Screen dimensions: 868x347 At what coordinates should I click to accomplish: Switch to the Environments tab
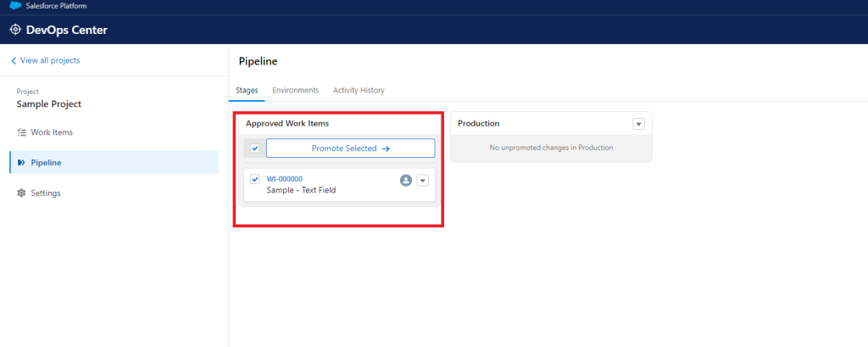tap(296, 90)
